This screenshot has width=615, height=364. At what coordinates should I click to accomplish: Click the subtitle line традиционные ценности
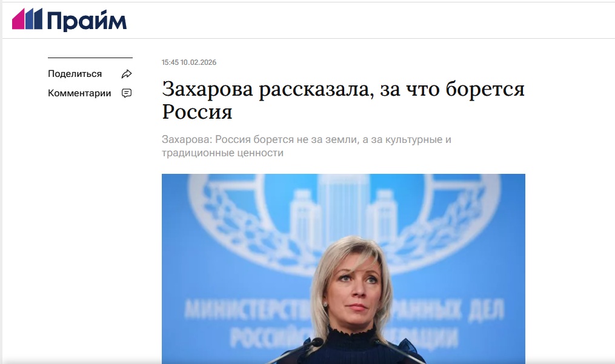tap(222, 153)
